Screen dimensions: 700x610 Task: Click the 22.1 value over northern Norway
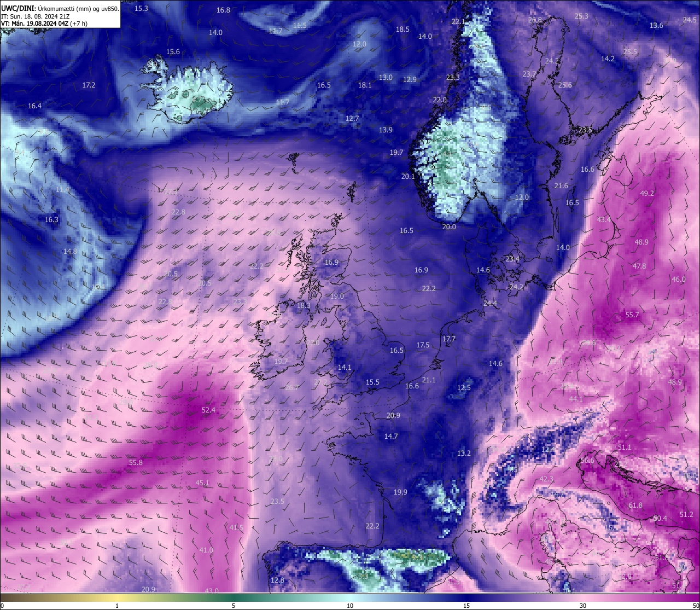(x=458, y=21)
